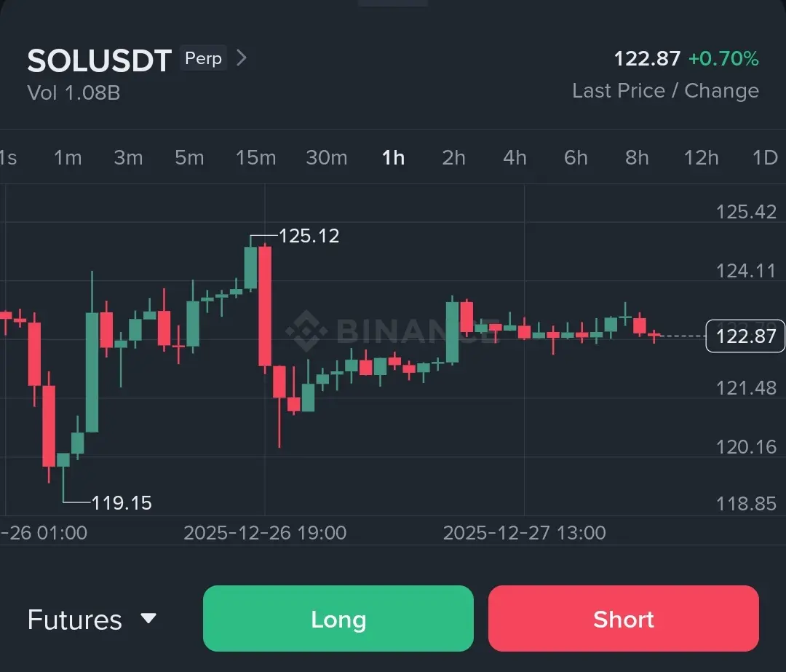Image resolution: width=786 pixels, height=672 pixels.
Task: Expand the Futures dropdown arrow
Action: click(x=148, y=618)
